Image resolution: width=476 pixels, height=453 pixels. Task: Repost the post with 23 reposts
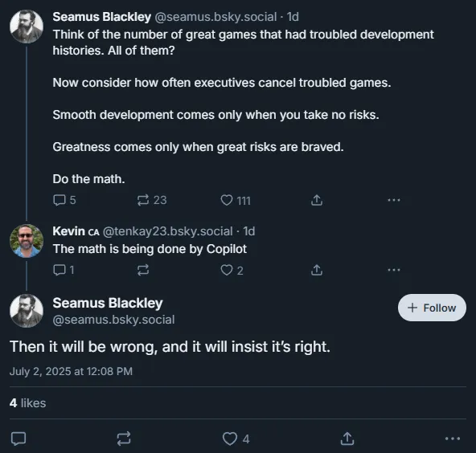pyautogui.click(x=152, y=200)
